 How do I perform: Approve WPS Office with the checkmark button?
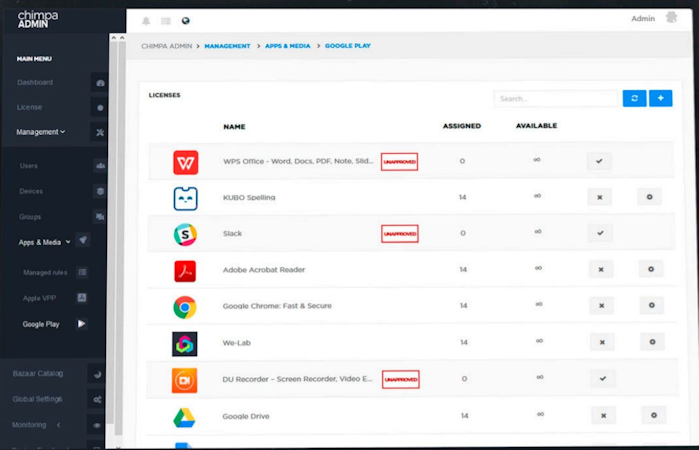tap(599, 161)
